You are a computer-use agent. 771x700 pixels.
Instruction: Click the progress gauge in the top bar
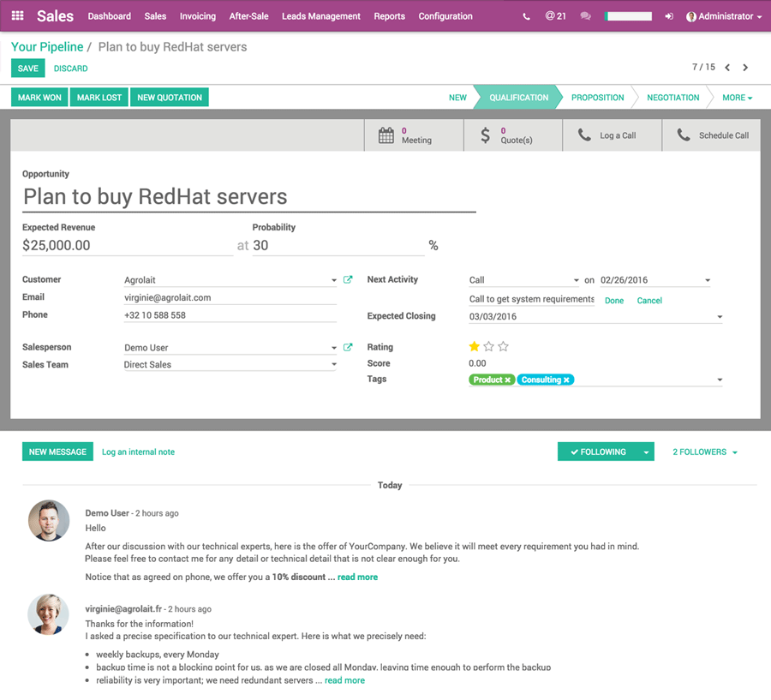[628, 15]
